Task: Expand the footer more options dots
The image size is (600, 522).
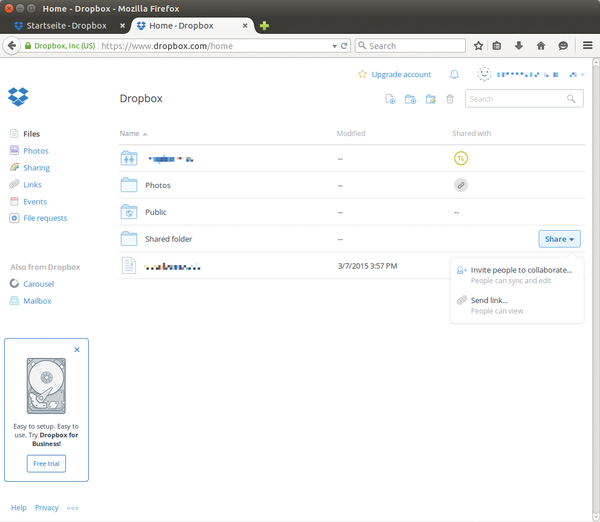Action: click(72, 508)
